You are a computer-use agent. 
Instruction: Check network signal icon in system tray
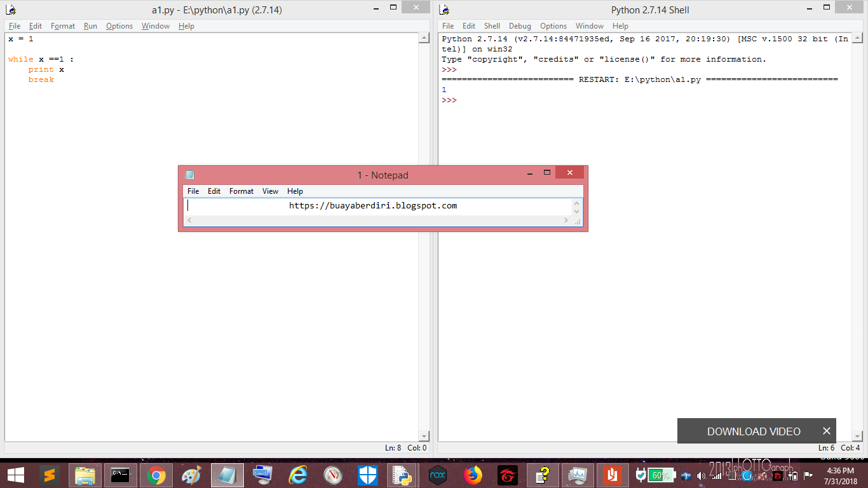(x=715, y=475)
